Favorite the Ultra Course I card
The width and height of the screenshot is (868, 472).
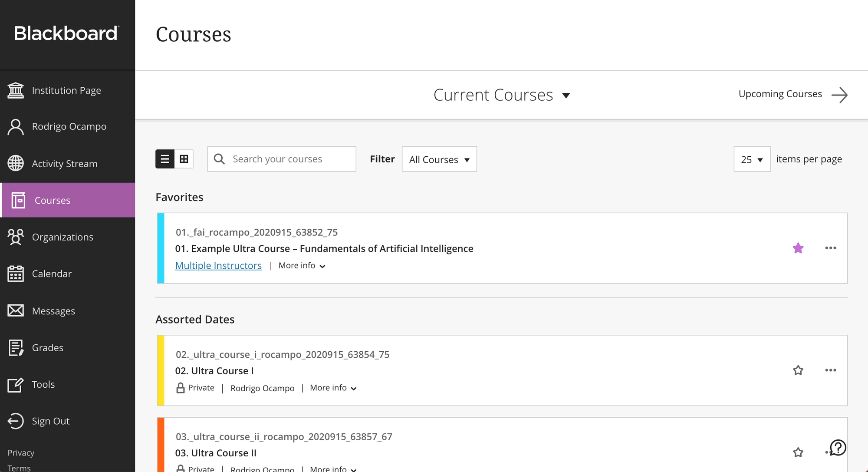click(x=798, y=370)
